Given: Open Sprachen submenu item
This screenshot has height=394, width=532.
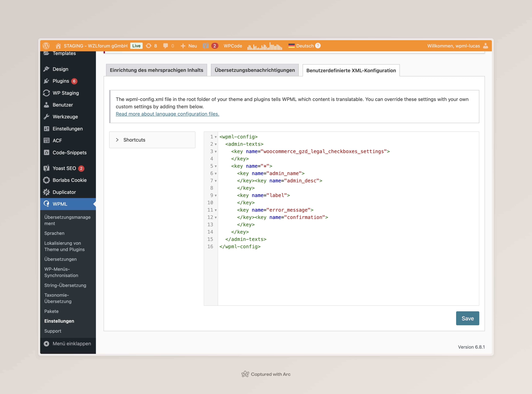Looking at the screenshot, I should 54,233.
